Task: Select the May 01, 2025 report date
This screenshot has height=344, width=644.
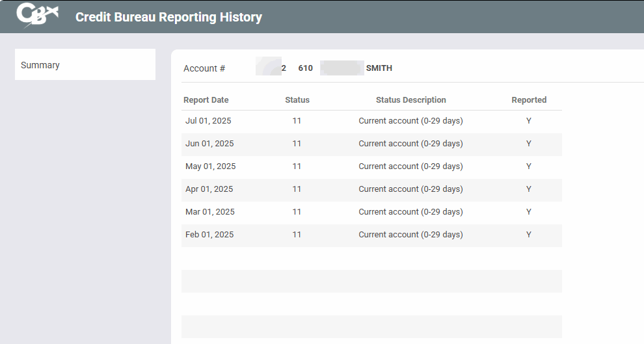Action: (210, 166)
